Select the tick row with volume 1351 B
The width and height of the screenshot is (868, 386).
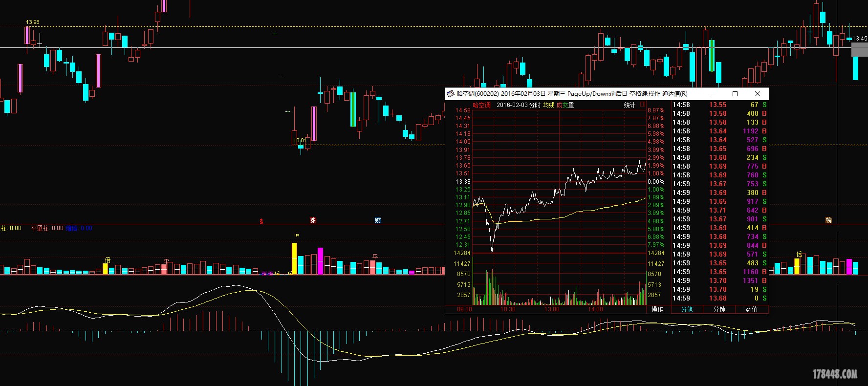click(719, 280)
